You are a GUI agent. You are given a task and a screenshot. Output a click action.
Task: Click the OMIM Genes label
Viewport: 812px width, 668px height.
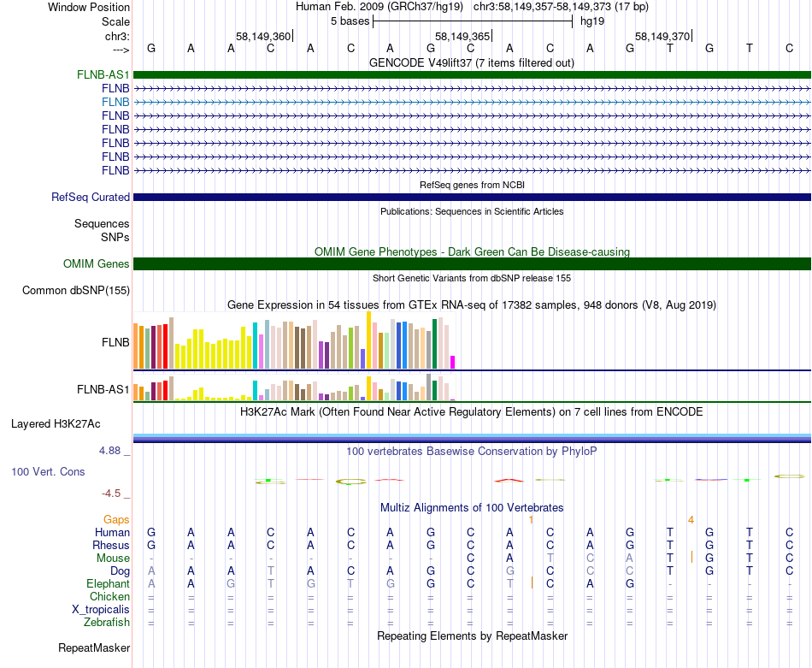pyautogui.click(x=96, y=263)
